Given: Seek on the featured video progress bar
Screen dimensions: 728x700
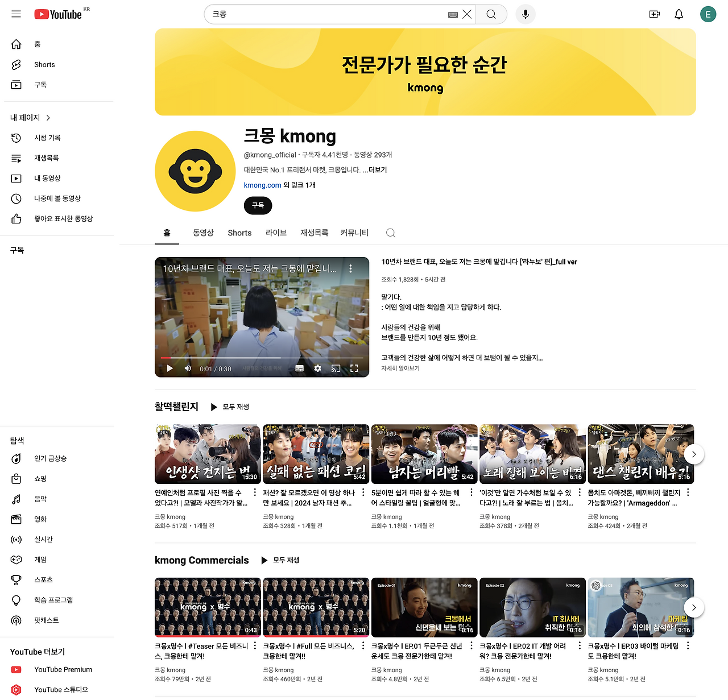Looking at the screenshot, I should click(262, 358).
